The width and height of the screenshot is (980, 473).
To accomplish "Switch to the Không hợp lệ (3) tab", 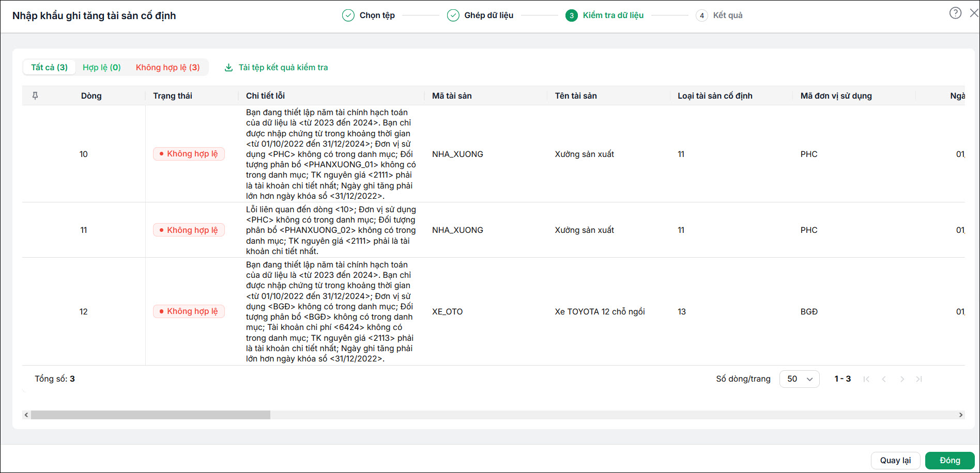I will coord(168,67).
